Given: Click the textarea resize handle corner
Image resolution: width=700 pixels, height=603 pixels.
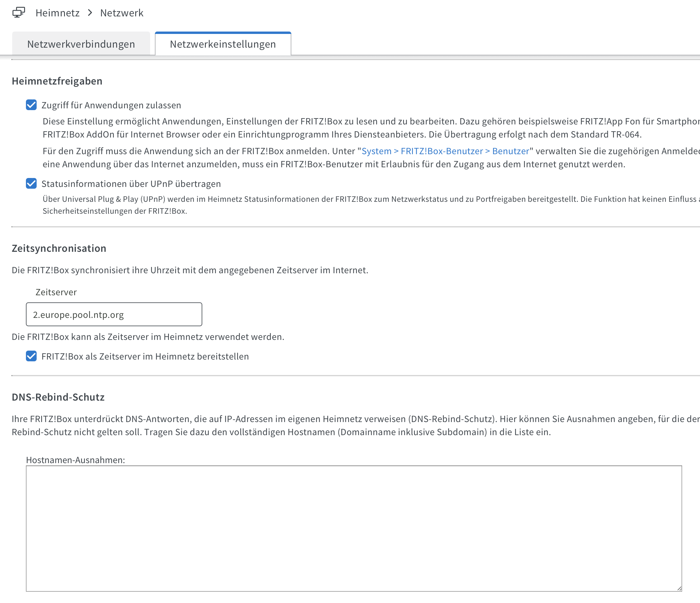Looking at the screenshot, I should (679, 588).
